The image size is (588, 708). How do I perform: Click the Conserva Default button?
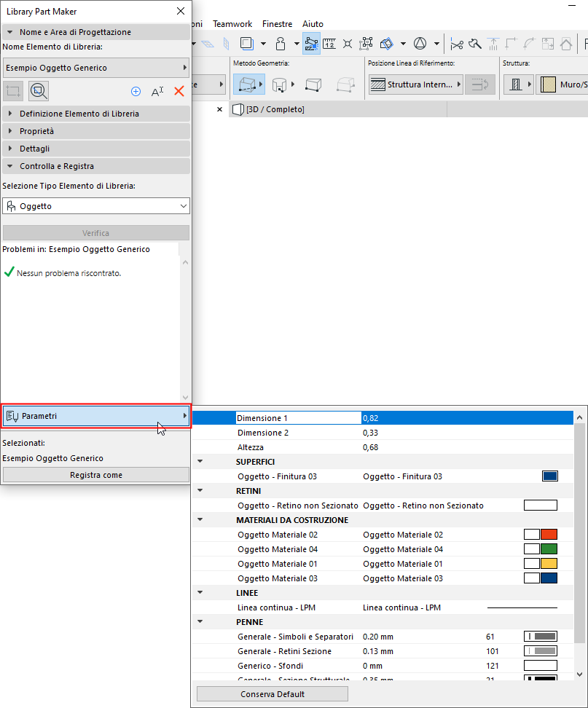(272, 693)
